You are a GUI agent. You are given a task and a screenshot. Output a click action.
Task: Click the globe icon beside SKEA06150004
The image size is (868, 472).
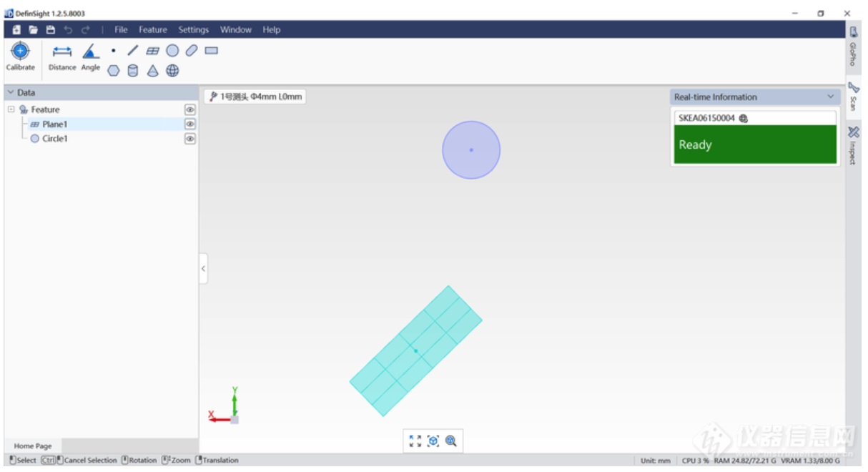(x=743, y=119)
